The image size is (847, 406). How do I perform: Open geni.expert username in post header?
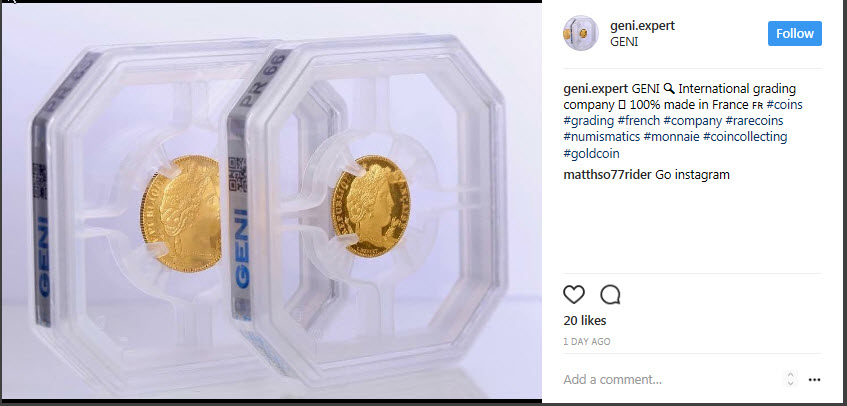(642, 25)
